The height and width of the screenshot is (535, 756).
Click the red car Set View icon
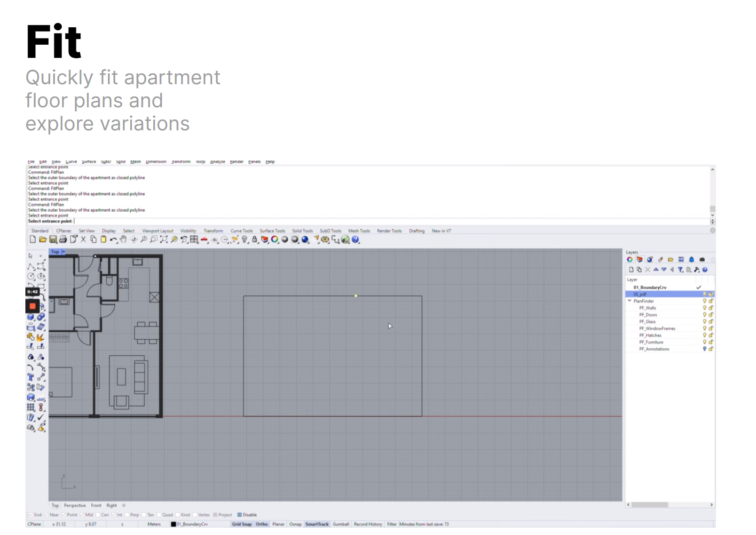[204, 240]
